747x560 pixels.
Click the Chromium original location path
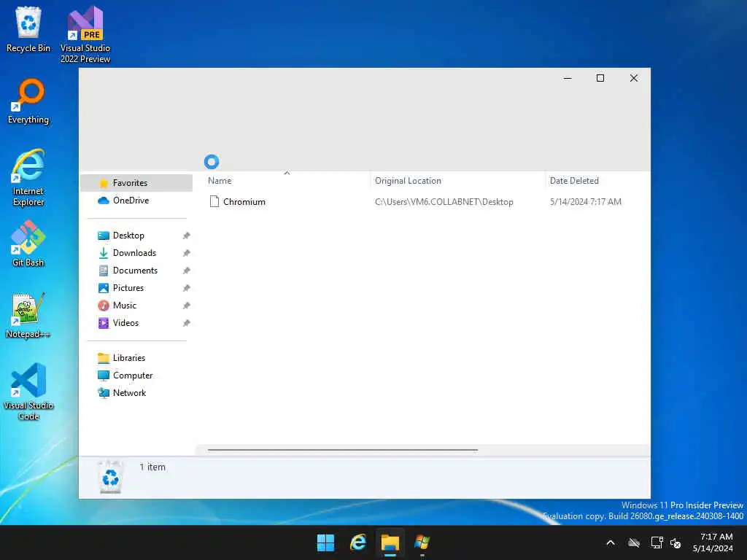pyautogui.click(x=444, y=202)
